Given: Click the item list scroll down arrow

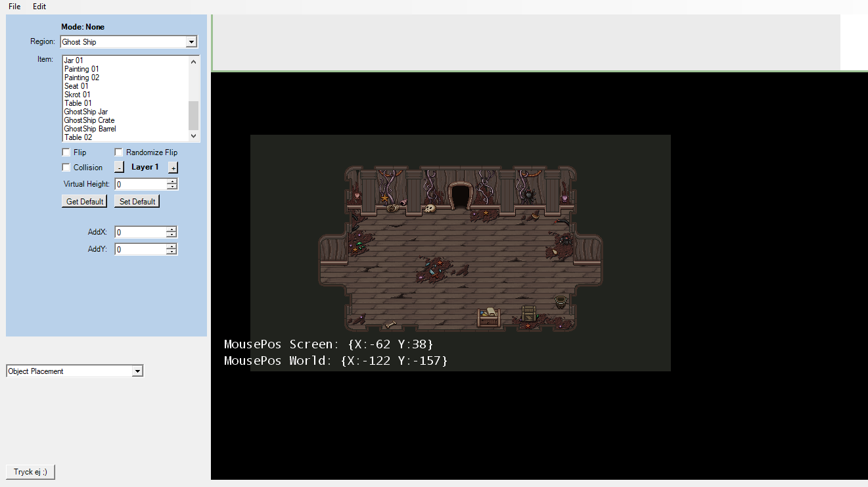Looking at the screenshot, I should [x=193, y=136].
